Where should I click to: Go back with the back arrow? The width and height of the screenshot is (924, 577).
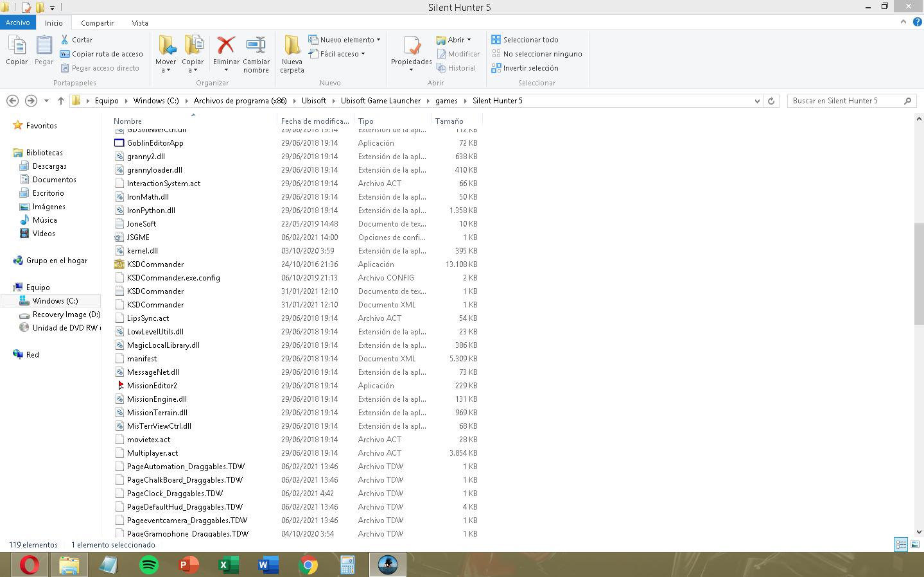click(x=12, y=101)
